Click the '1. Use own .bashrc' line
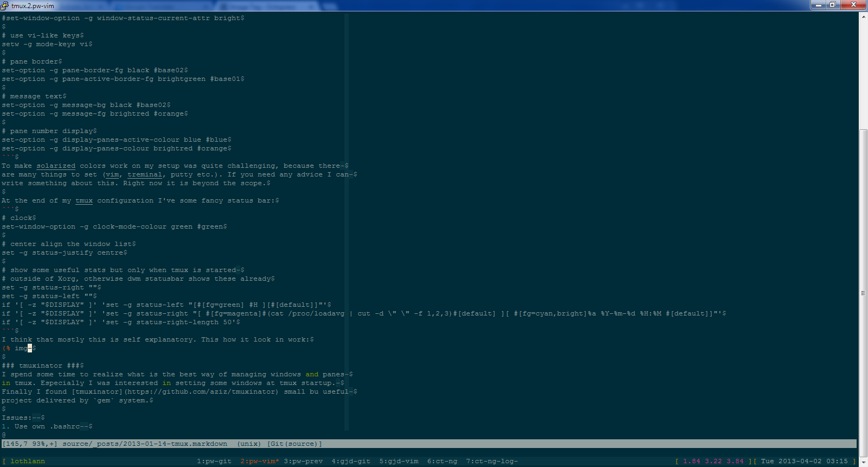 coord(47,426)
